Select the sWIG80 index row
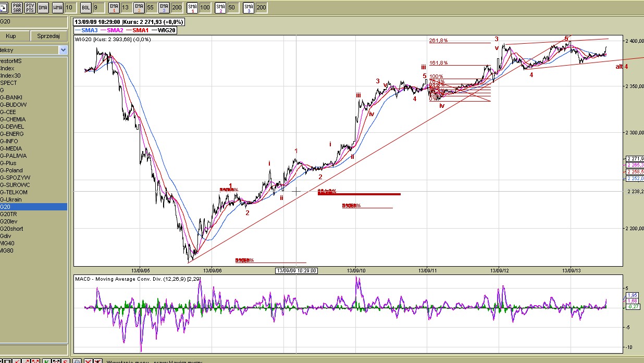The width and height of the screenshot is (644, 363). [x=33, y=251]
